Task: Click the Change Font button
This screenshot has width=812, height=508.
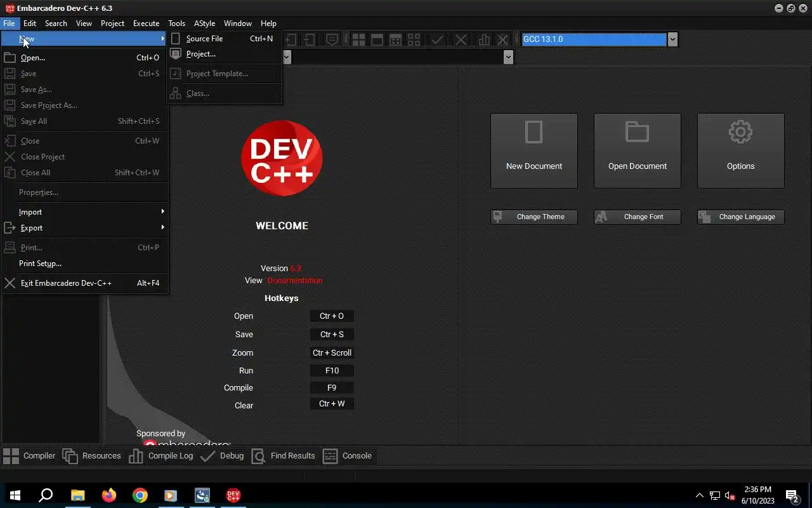Action: pyautogui.click(x=638, y=217)
